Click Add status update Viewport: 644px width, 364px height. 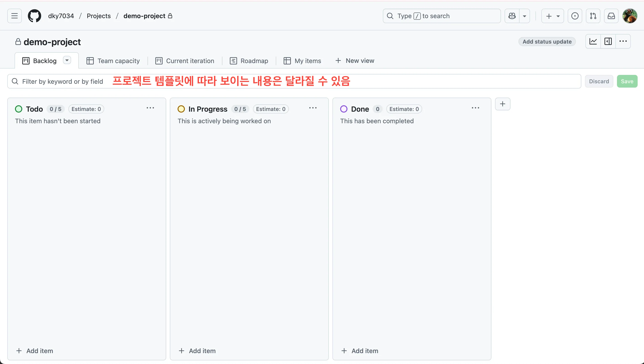[x=547, y=42]
